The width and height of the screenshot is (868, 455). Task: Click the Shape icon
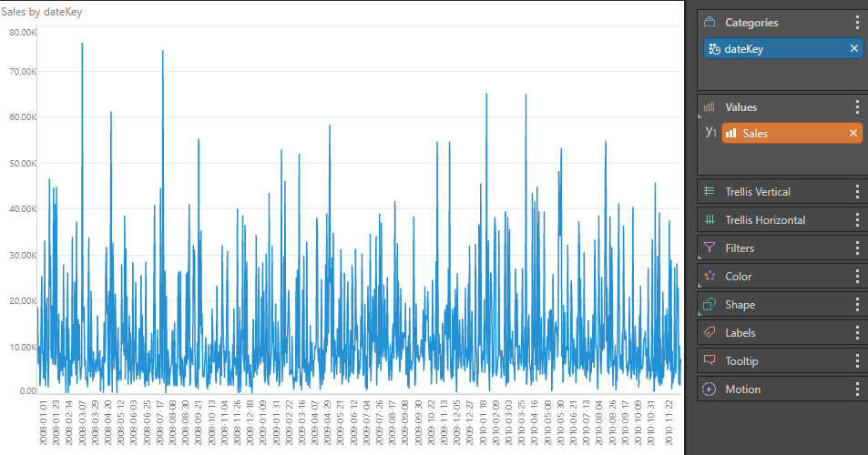(x=710, y=305)
